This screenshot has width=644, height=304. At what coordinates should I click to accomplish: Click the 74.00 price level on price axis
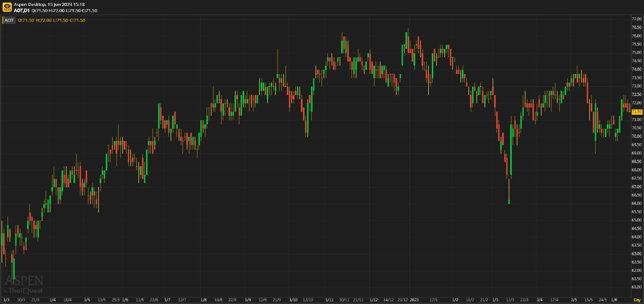click(637, 69)
